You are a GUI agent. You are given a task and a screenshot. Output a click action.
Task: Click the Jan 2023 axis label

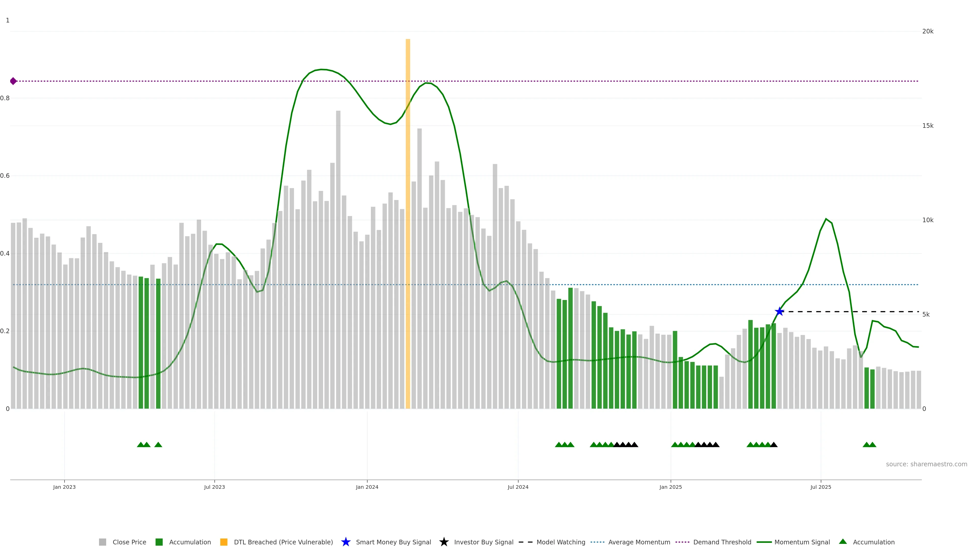pyautogui.click(x=64, y=487)
